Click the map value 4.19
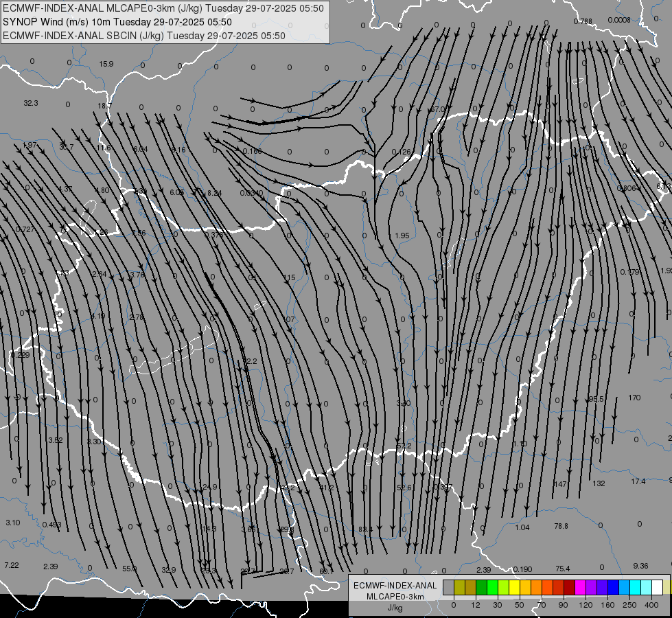Viewport: 672px width, 618px height. click(x=97, y=316)
